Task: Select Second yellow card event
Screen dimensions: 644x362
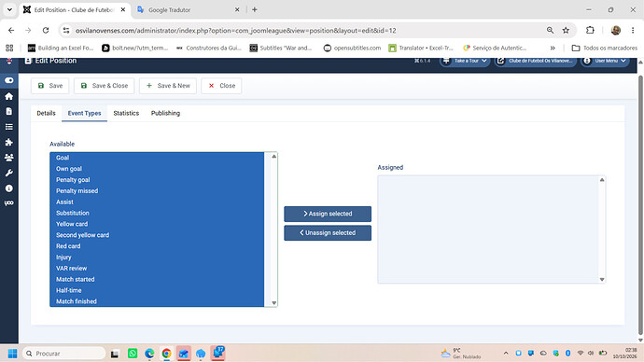Action: [157, 235]
